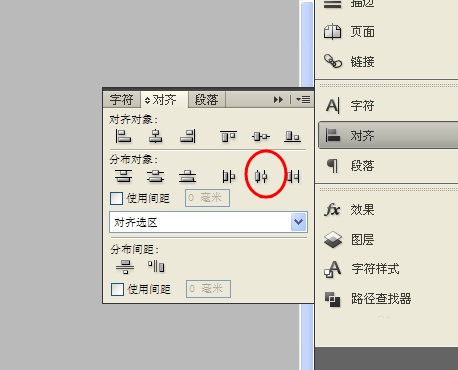The image size is (458, 370).
Task: Distribute horizontal centers of objects
Action: tap(261, 176)
